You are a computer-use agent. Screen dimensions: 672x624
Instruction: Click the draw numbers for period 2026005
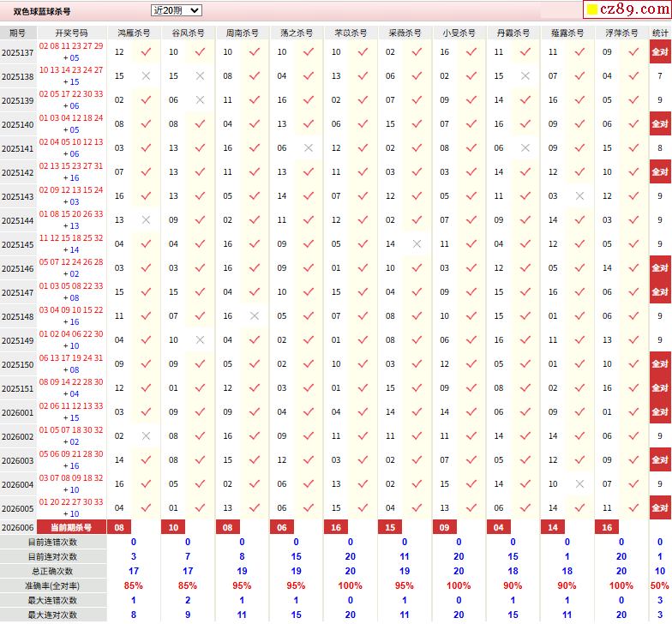pos(70,508)
